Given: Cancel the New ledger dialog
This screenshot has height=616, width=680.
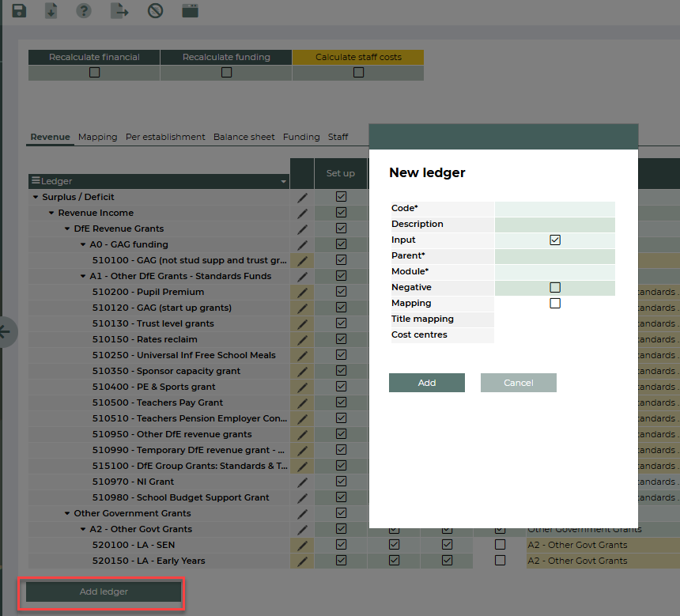Looking at the screenshot, I should (x=518, y=383).
